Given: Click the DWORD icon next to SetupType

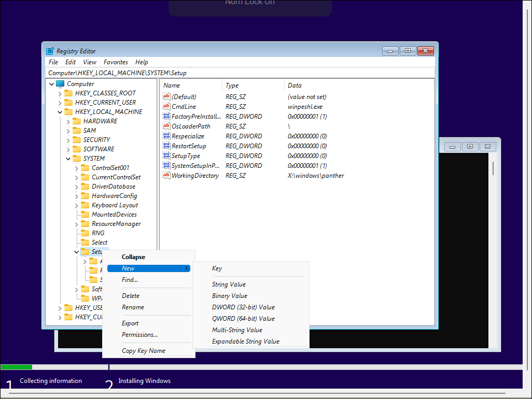Looking at the screenshot, I should point(166,155).
